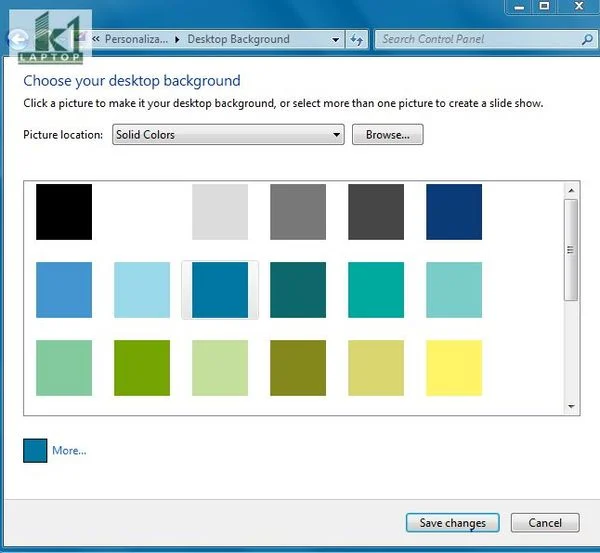Expand the arrow after Personaliza... breadcrumb
This screenshot has height=553, width=600.
pyautogui.click(x=177, y=39)
